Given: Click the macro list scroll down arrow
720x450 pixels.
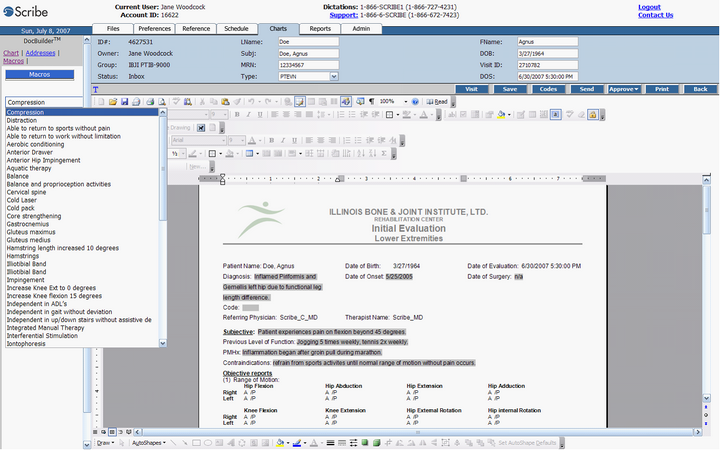Looking at the screenshot, I should (163, 343).
